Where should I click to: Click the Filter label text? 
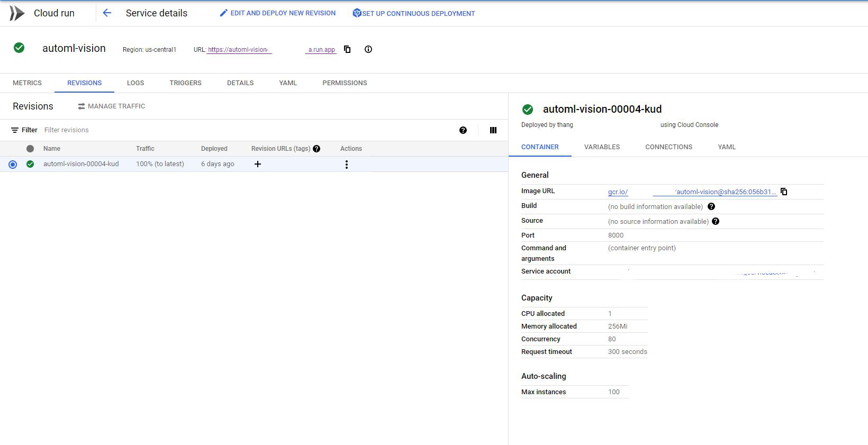(29, 130)
